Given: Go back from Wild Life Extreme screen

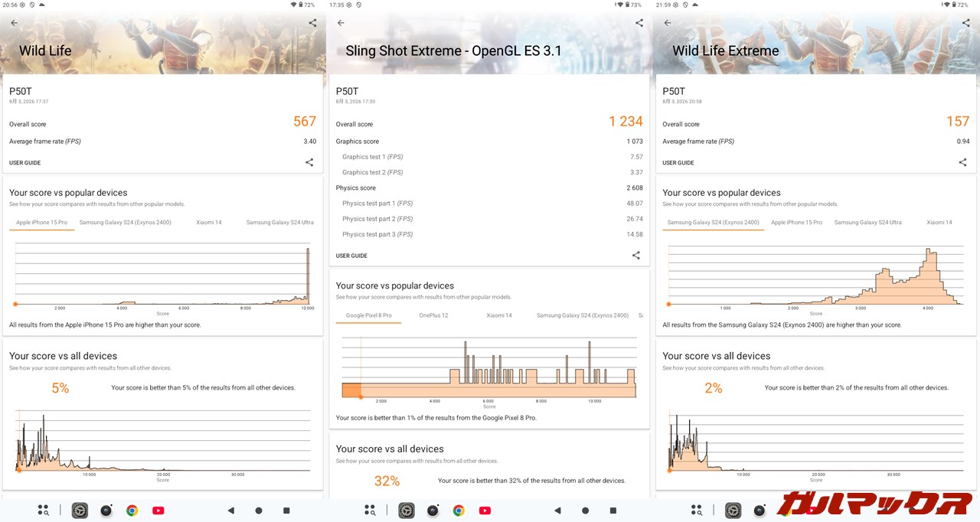Looking at the screenshot, I should click(667, 23).
